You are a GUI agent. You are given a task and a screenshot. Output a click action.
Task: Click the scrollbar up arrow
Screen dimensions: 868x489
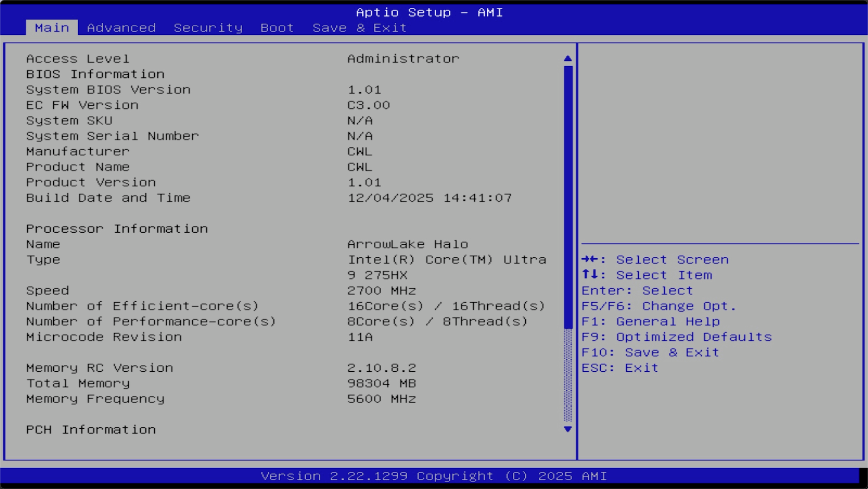pyautogui.click(x=567, y=57)
